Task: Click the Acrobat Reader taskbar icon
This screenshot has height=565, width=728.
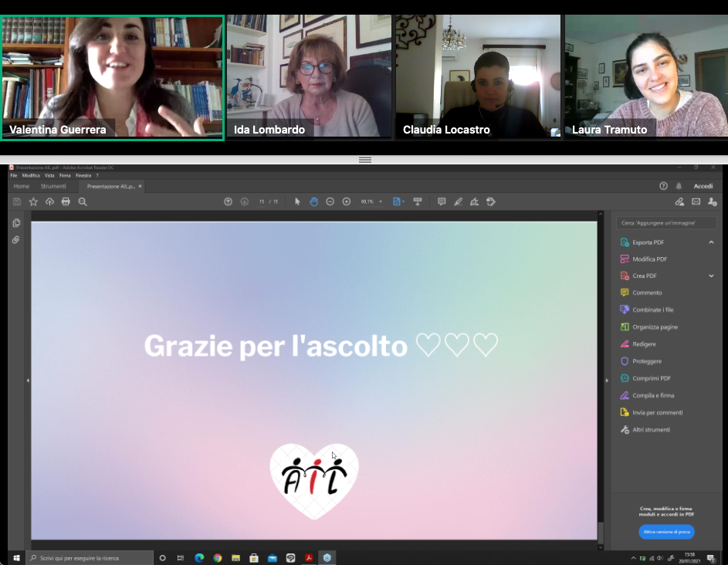Action: coord(309,557)
